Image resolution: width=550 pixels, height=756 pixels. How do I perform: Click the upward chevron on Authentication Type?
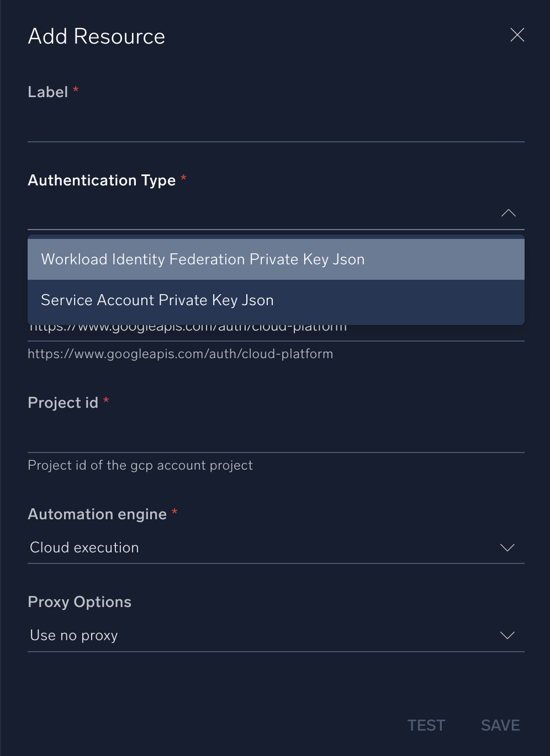(507, 214)
